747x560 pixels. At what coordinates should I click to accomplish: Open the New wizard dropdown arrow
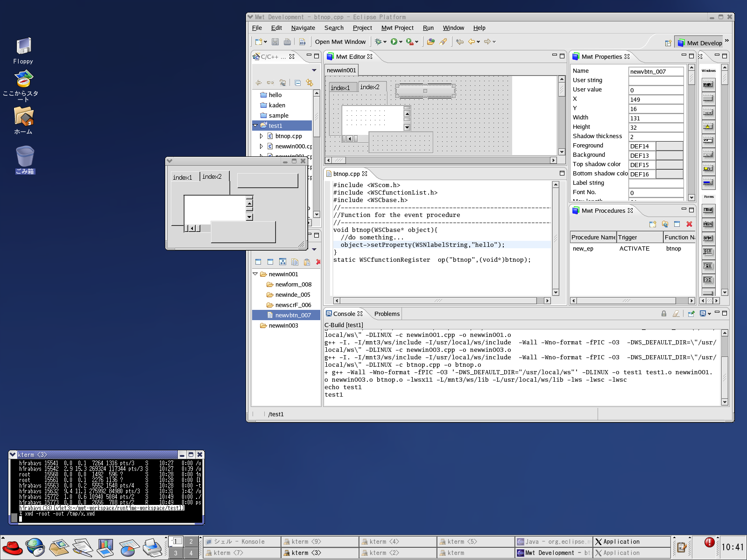tap(266, 42)
